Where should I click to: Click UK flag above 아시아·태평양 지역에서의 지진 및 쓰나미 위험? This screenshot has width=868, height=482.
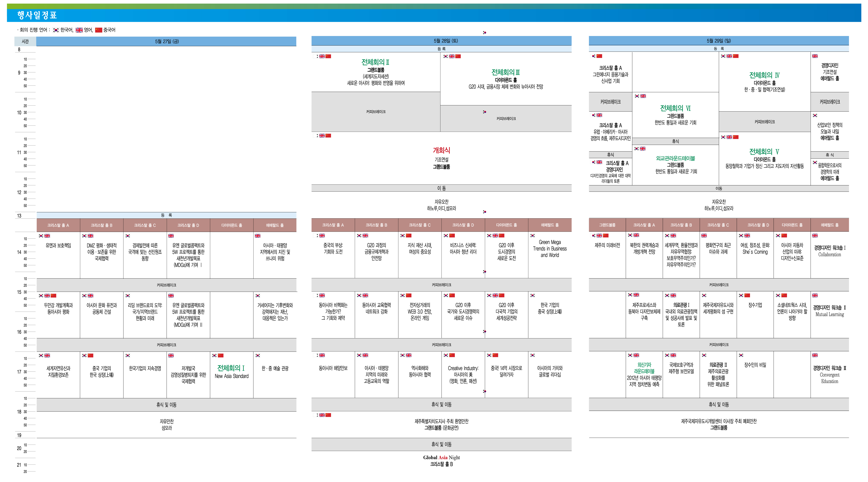click(x=258, y=236)
